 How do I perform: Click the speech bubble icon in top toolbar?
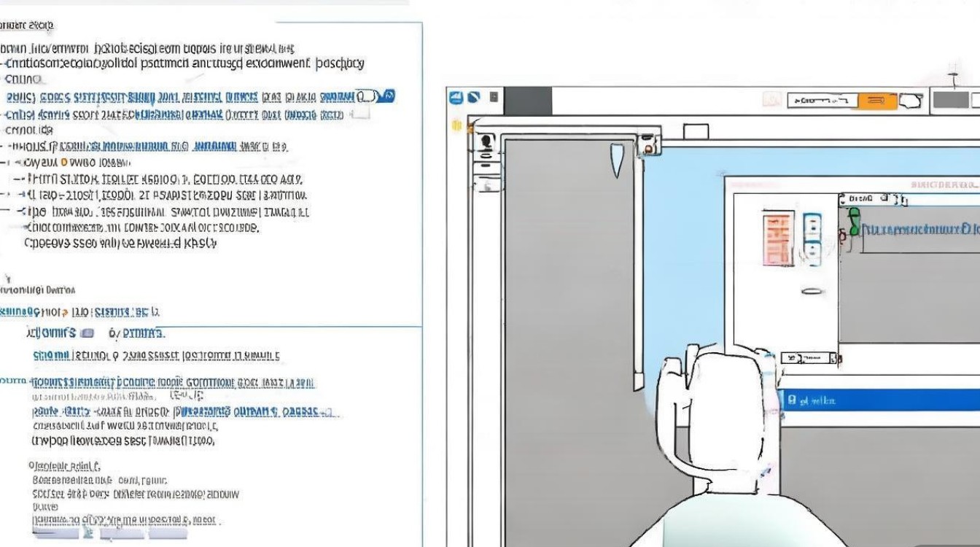pyautogui.click(x=913, y=101)
